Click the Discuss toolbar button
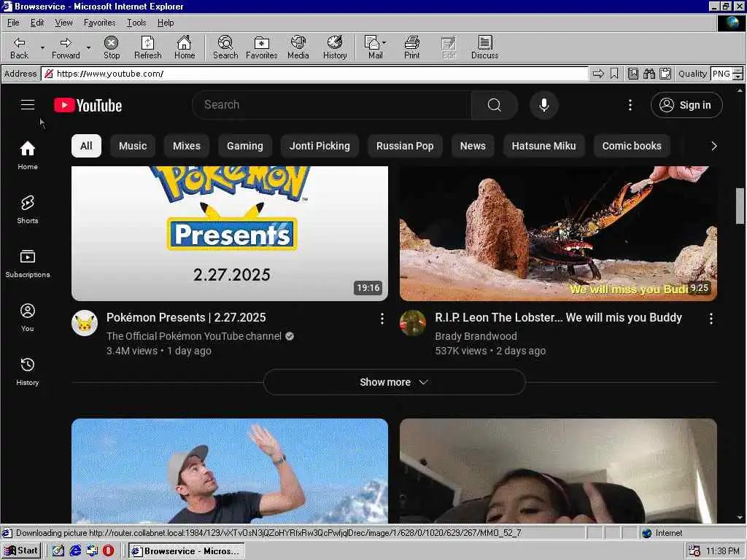This screenshot has height=560, width=747. [484, 47]
